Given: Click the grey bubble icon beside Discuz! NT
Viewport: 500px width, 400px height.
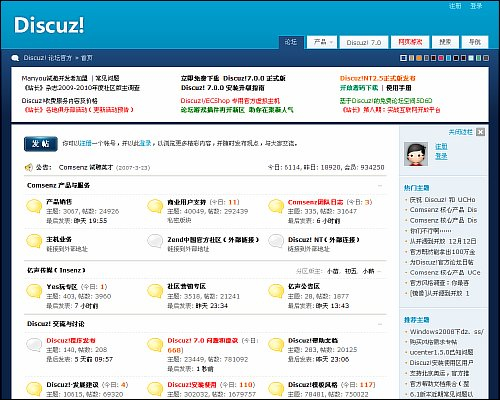Looking at the screenshot, I should (276, 241).
